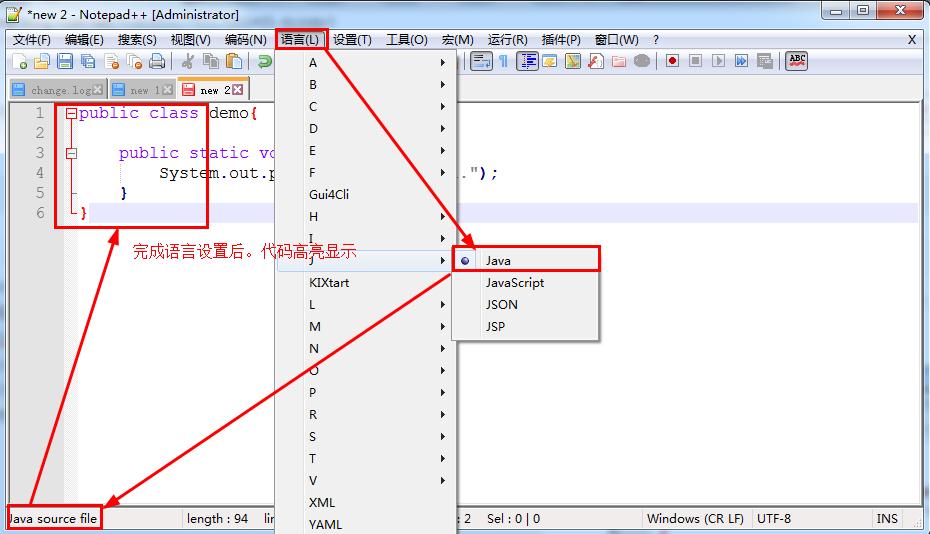Open the Function List icon

pyautogui.click(x=596, y=61)
